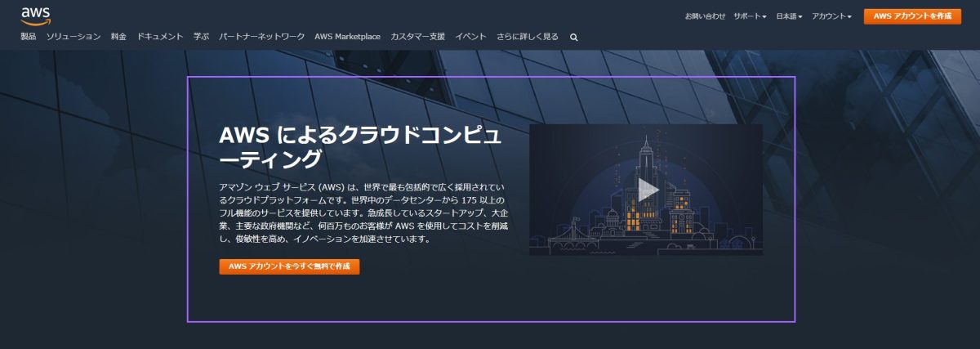This screenshot has height=349, width=980.
Task: Expand the サポート dropdown
Action: (x=750, y=16)
